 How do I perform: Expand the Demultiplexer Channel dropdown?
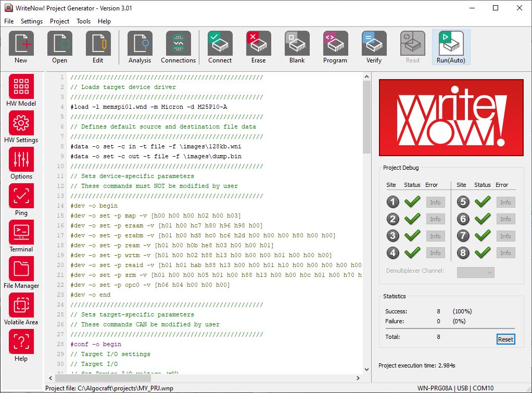(x=475, y=272)
